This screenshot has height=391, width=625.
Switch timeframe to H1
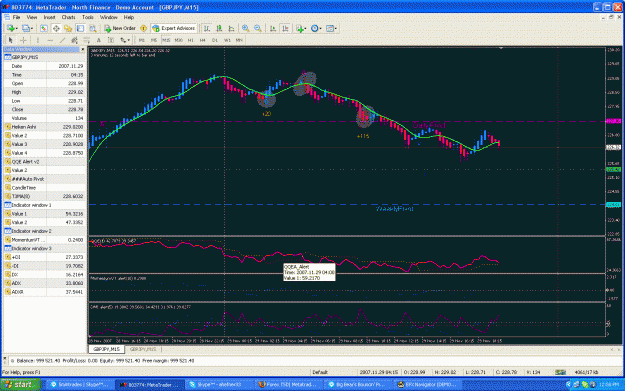pyautogui.click(x=191, y=40)
